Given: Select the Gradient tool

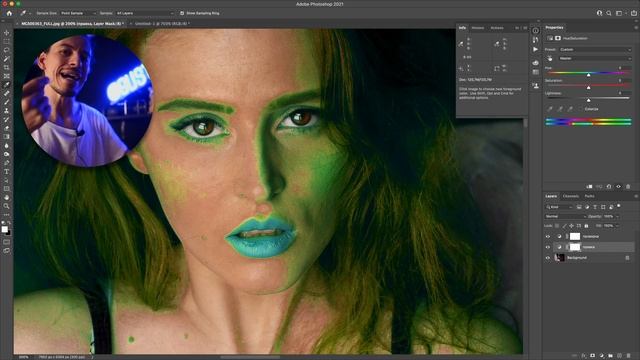Looking at the screenshot, I should 7,137.
